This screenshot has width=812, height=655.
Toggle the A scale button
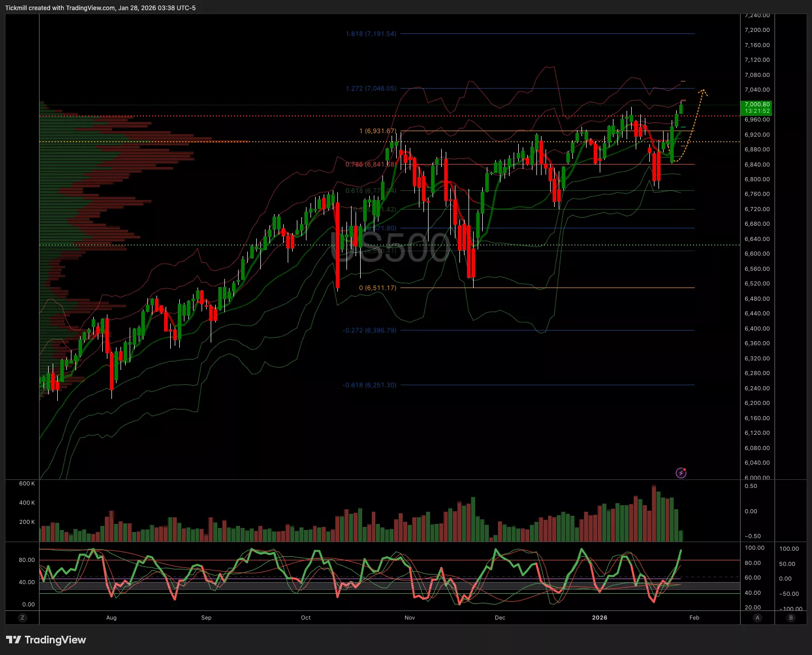tap(758, 618)
